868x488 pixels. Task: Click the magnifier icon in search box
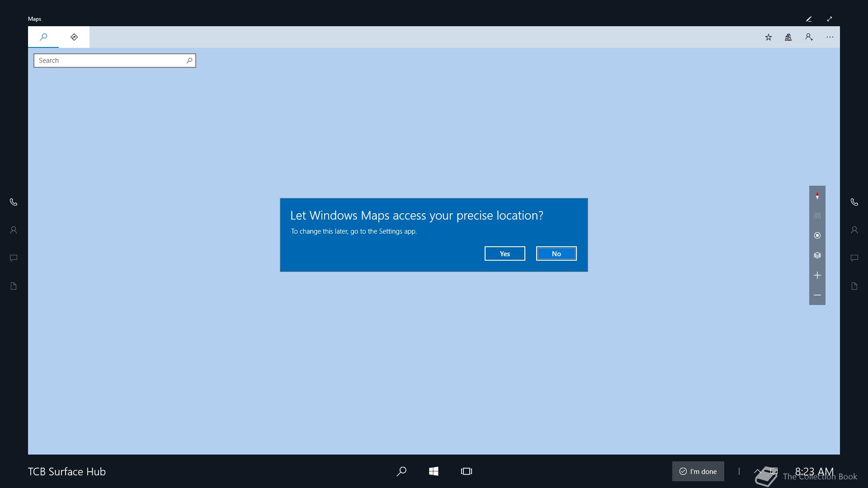[x=189, y=61]
